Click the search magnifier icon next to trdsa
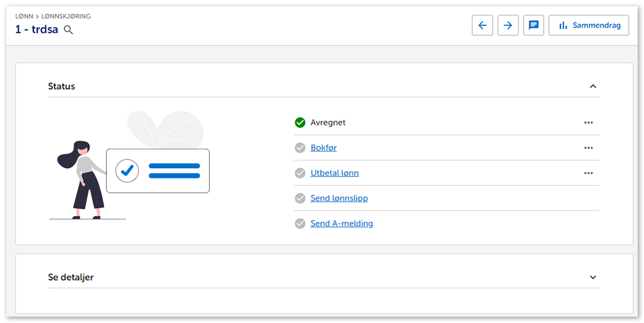Screen dimensions: 644x323 click(x=68, y=30)
